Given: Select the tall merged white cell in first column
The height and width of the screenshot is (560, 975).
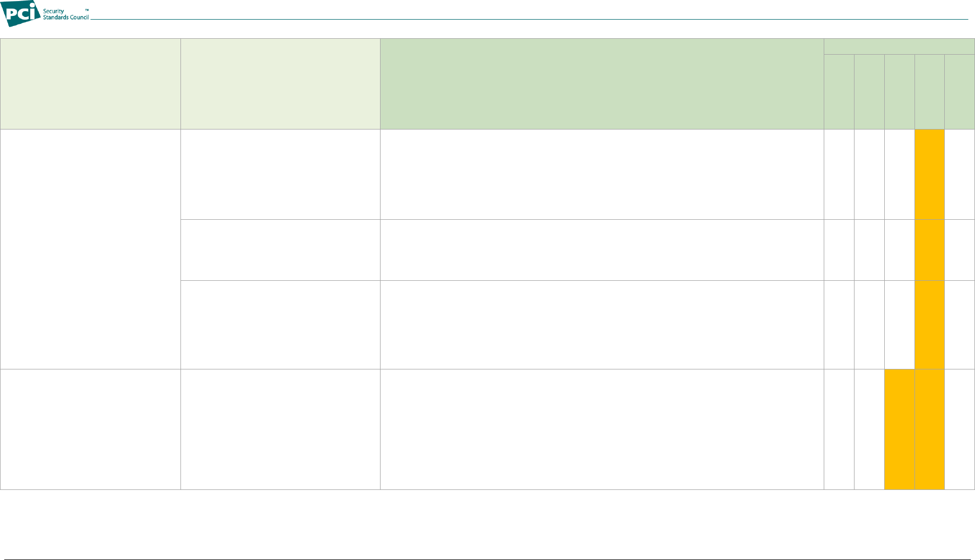Looking at the screenshot, I should click(90, 249).
